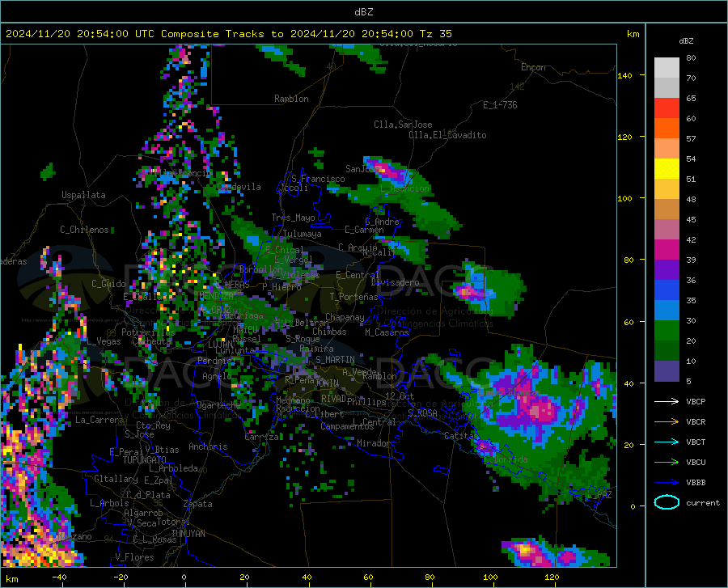The width and height of the screenshot is (728, 588).
Task: Pick the bright green 20–30 dBZ band
Action: click(x=667, y=331)
